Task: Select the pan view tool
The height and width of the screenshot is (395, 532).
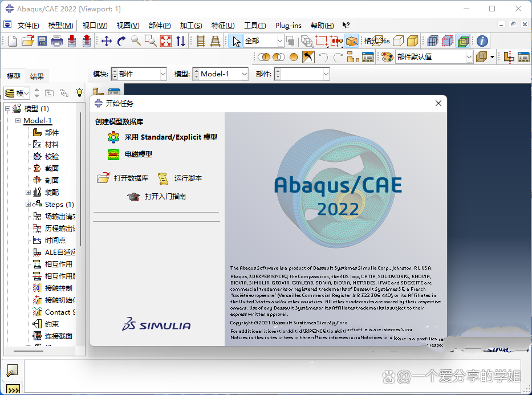Action: click(x=107, y=41)
